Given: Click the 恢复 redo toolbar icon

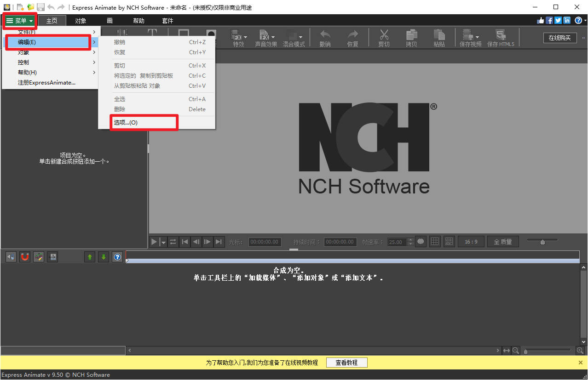Looking at the screenshot, I should click(353, 39).
